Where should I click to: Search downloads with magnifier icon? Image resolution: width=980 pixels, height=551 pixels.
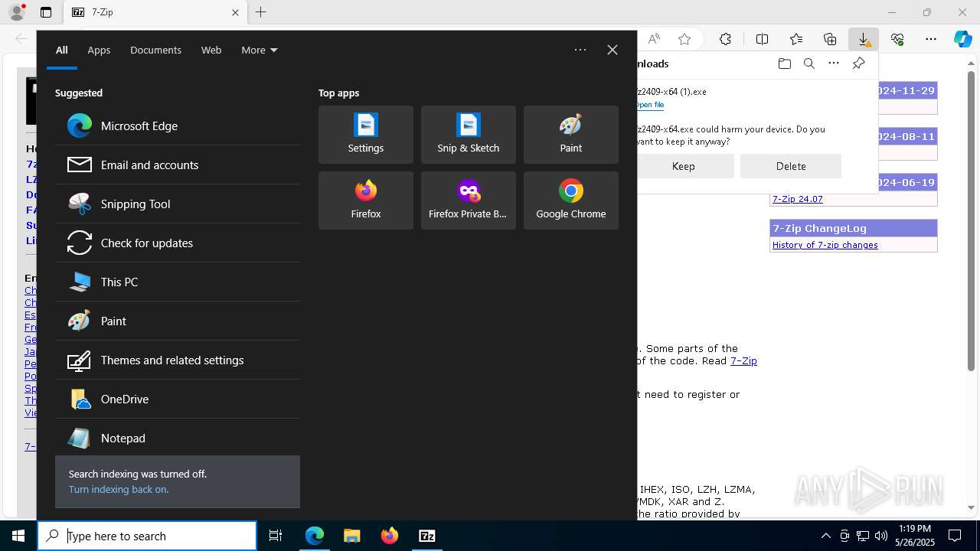coord(809,64)
